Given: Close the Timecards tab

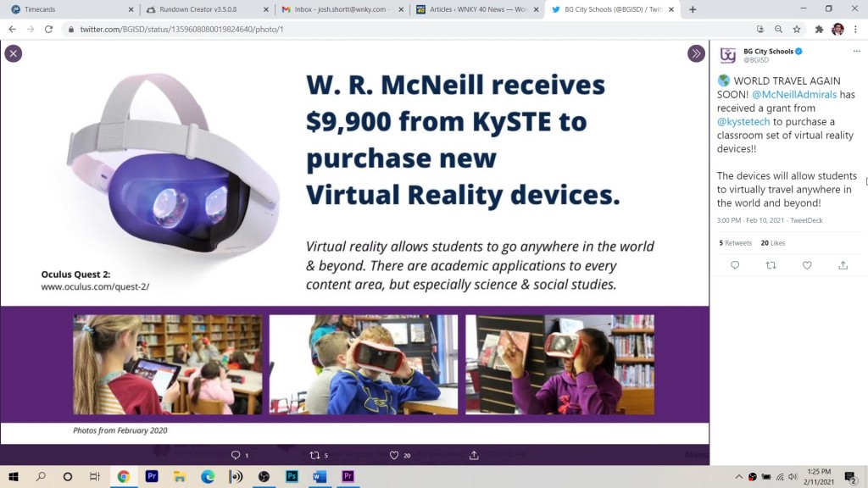Looking at the screenshot, I should tap(131, 9).
